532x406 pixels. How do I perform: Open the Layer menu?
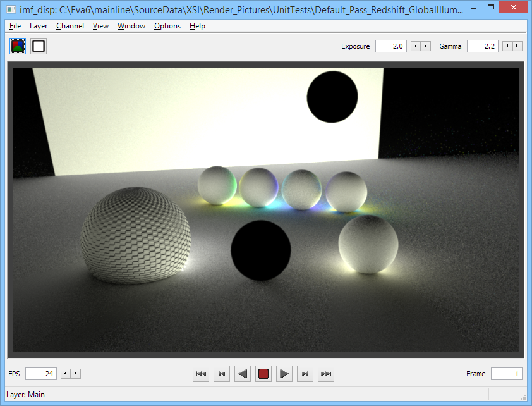pyautogui.click(x=39, y=26)
